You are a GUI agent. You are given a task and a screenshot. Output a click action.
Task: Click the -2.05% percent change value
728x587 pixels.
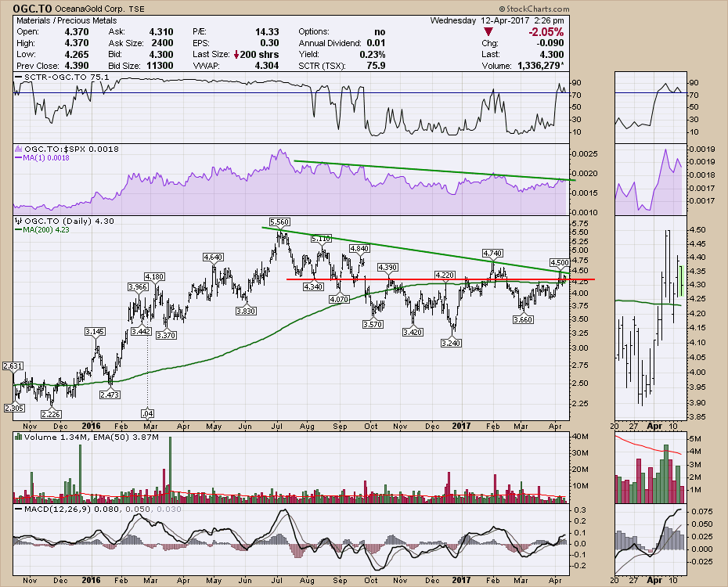(x=546, y=32)
